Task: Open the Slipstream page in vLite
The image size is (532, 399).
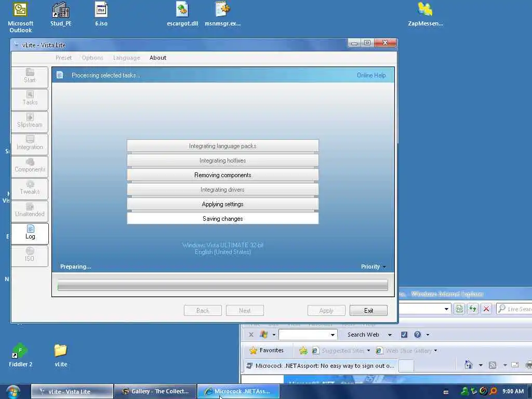Action: pos(30,122)
